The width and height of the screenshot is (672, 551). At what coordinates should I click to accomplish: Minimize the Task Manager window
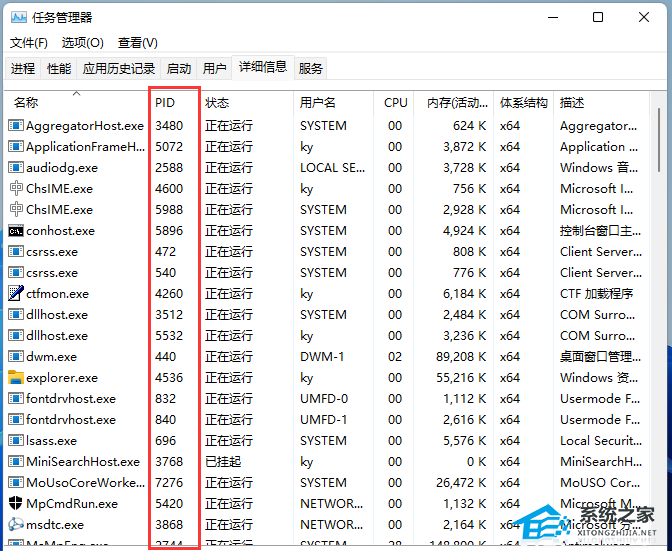[553, 17]
